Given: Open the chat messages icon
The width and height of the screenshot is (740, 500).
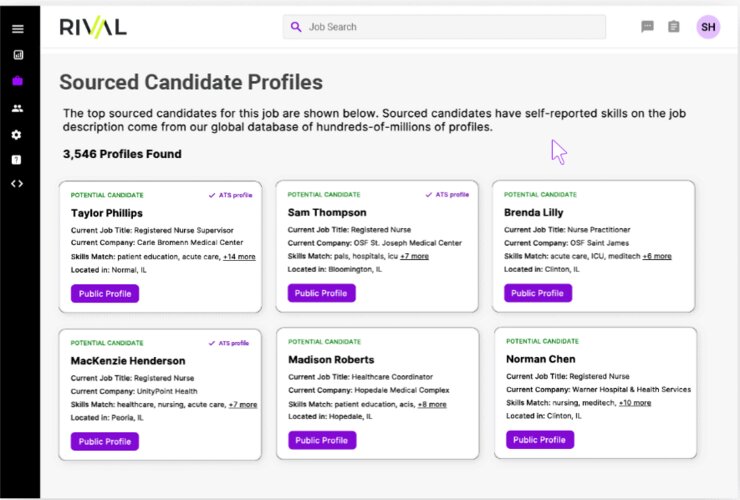Looking at the screenshot, I should point(647,27).
